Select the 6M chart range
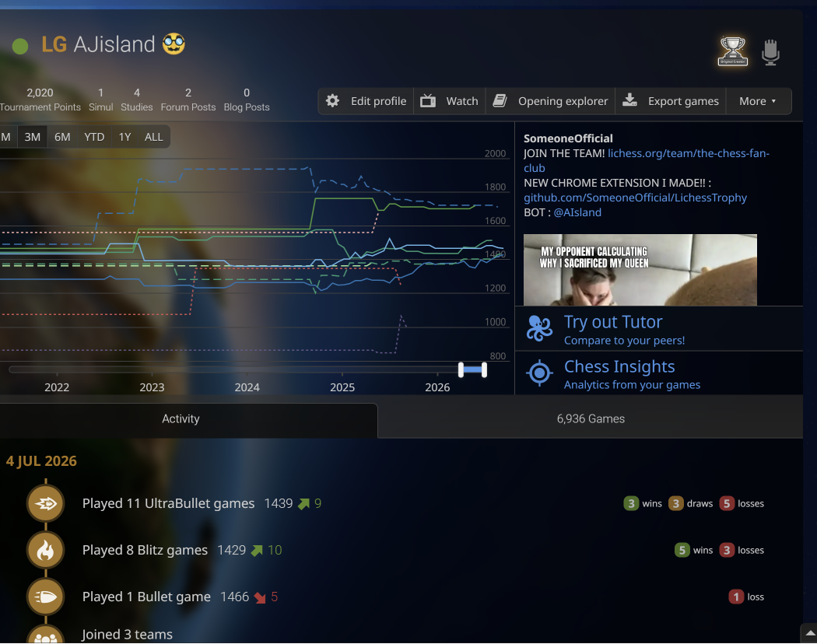Image resolution: width=817 pixels, height=644 pixels. [x=62, y=137]
